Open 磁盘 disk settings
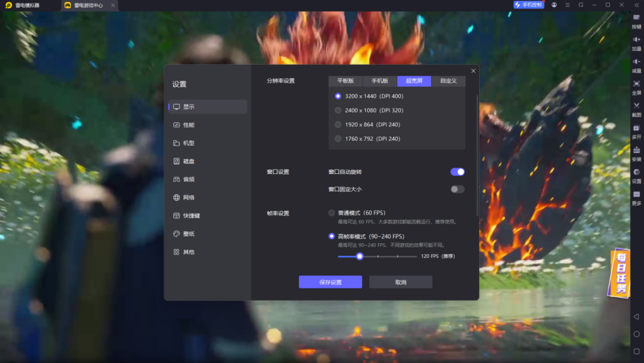The width and height of the screenshot is (644, 363). [208, 161]
